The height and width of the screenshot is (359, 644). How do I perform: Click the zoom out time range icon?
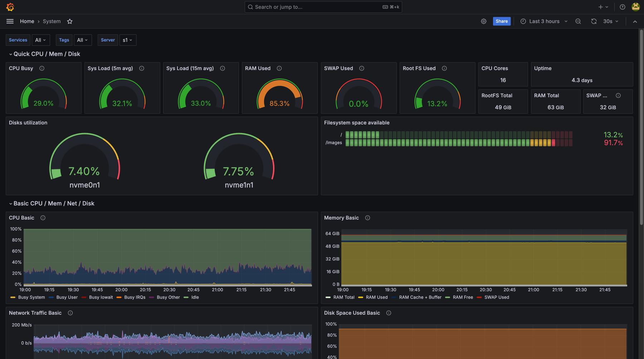[x=578, y=21]
